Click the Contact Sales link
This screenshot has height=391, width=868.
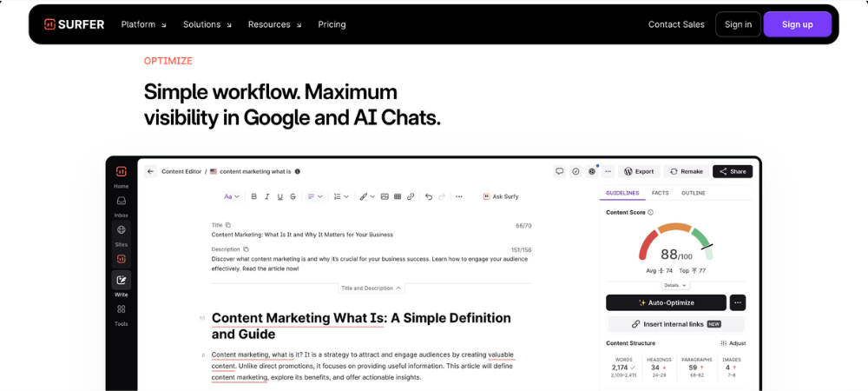676,24
